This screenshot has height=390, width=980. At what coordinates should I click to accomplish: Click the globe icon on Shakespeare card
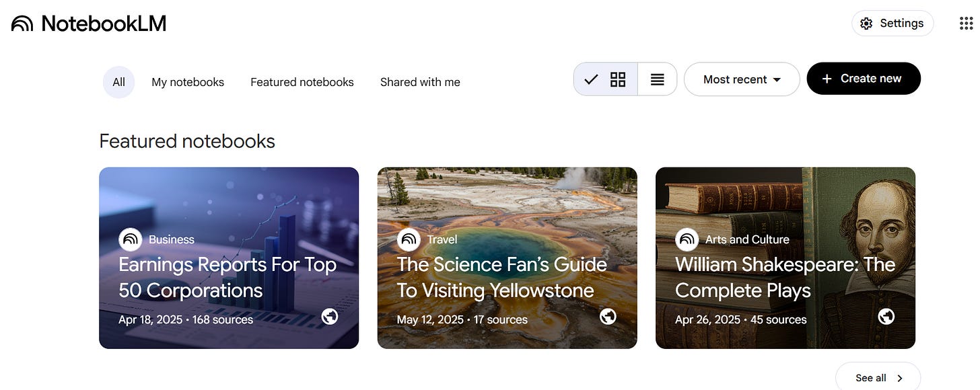point(886,316)
